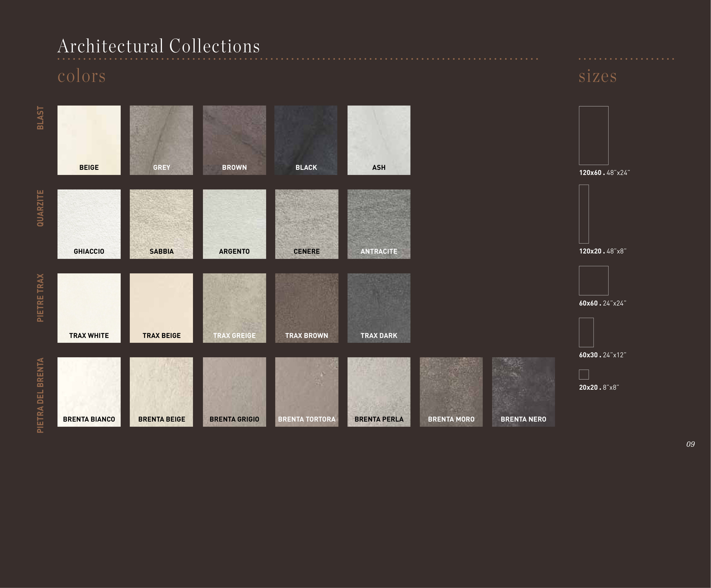
Task: Select the Blast Black tile swatch
Action: (306, 140)
